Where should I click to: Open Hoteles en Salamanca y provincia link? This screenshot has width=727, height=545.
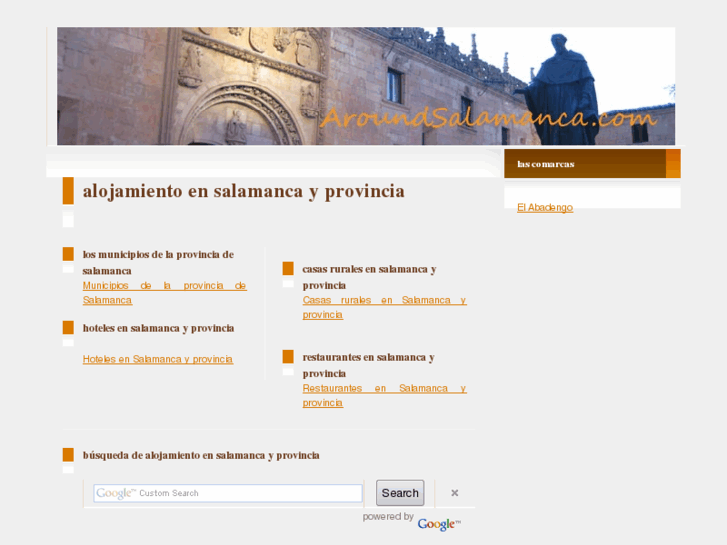coord(158,359)
